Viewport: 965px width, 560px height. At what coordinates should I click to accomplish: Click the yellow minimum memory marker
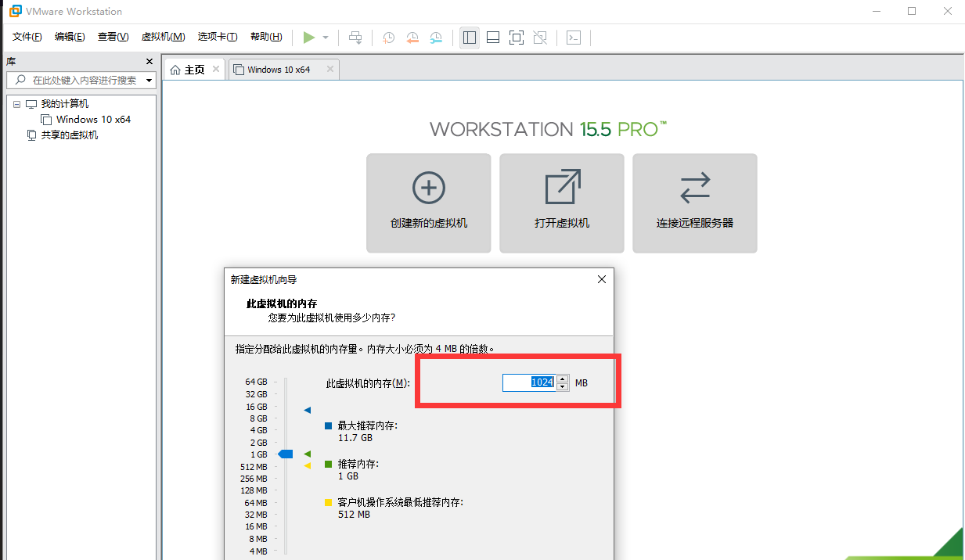(x=308, y=465)
